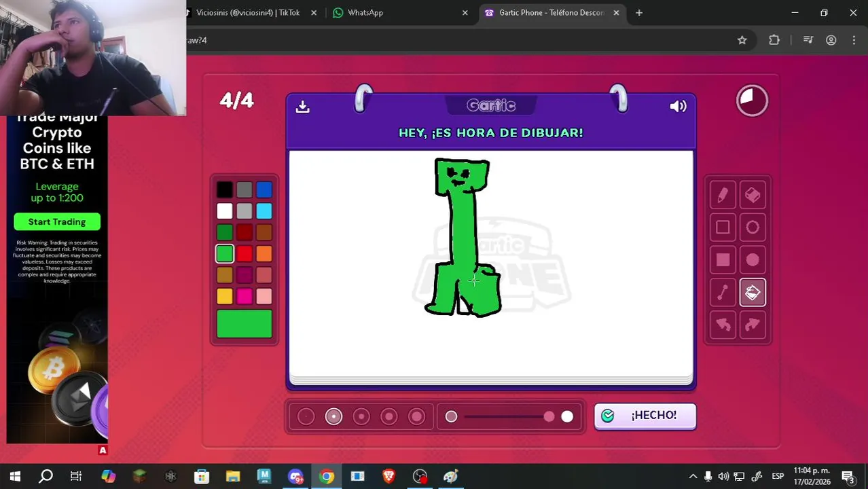Select the fourth brush size
Viewport: 868px width, 489px height.
pyautogui.click(x=389, y=416)
